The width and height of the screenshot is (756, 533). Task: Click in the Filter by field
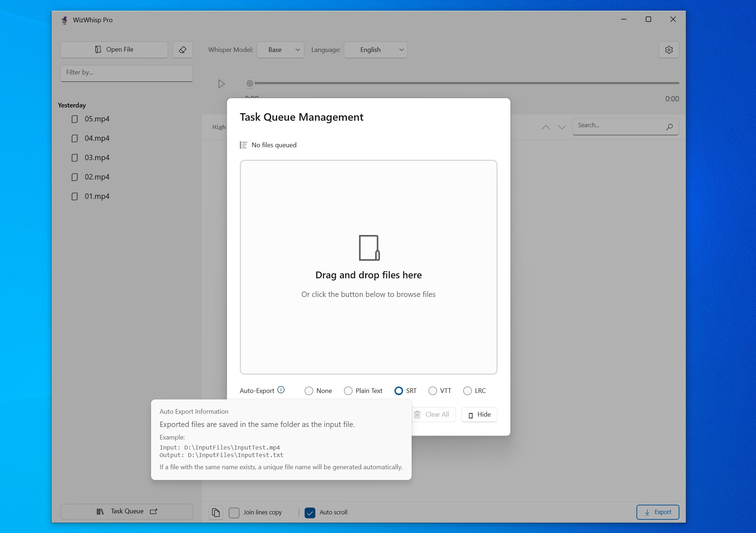pyautogui.click(x=127, y=73)
